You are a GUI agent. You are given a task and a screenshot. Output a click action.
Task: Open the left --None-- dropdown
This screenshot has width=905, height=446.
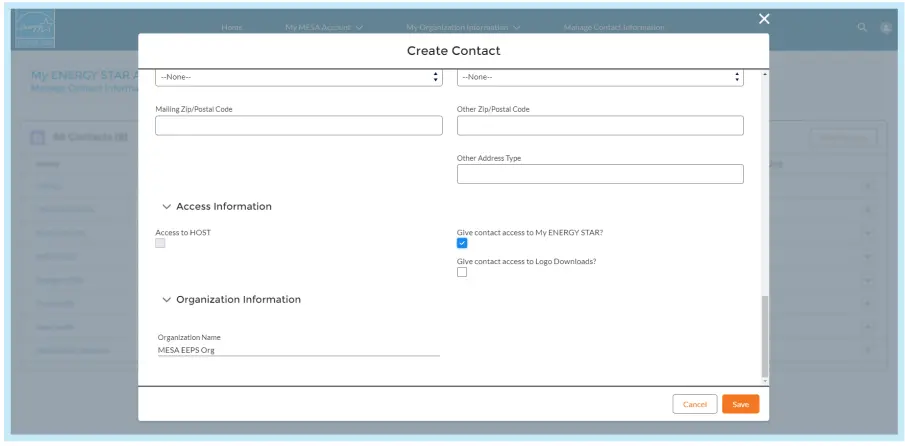pyautogui.click(x=299, y=77)
